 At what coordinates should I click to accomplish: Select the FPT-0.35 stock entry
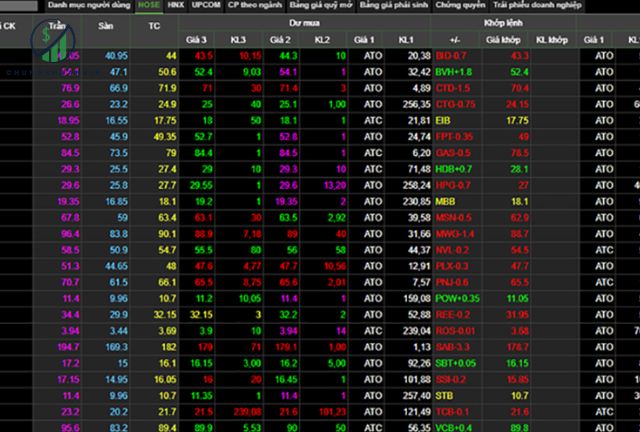click(454, 137)
